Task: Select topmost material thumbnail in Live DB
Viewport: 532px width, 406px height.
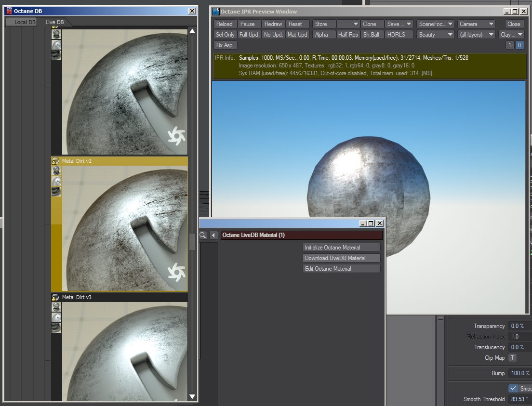Action: click(x=125, y=92)
